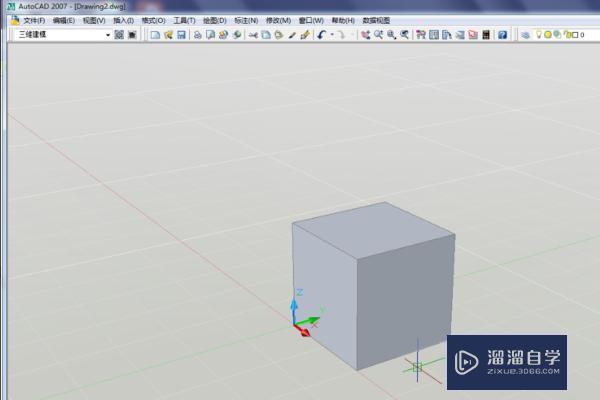Toggle layer freeze sun icon

pos(548,34)
